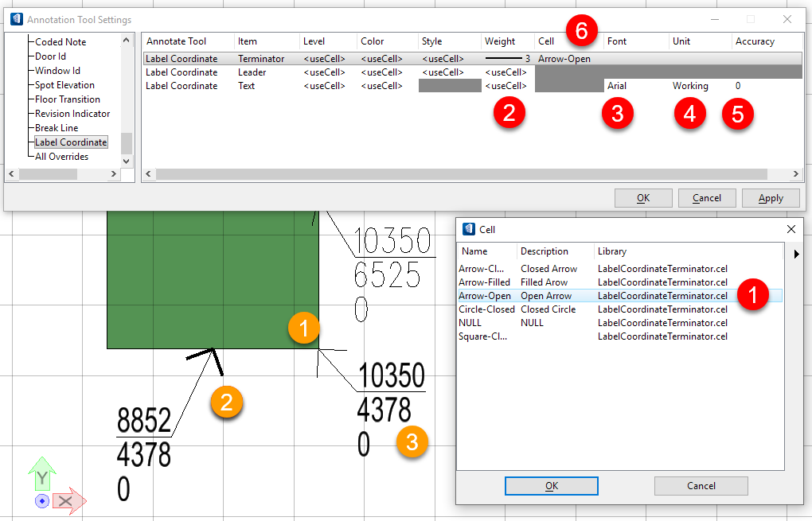Click the Library column header in Cell dialog

point(612,251)
